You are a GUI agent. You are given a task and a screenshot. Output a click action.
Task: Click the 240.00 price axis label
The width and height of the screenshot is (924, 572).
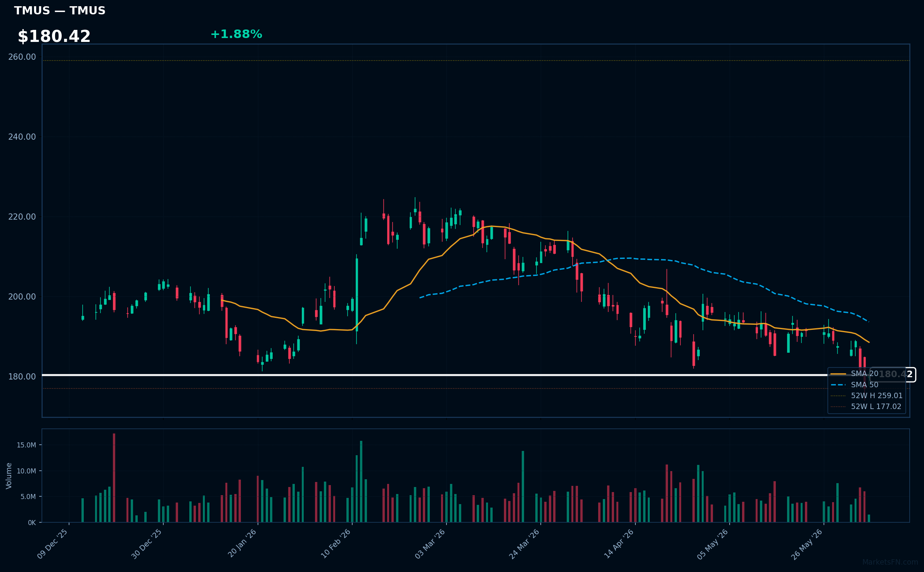click(22, 137)
